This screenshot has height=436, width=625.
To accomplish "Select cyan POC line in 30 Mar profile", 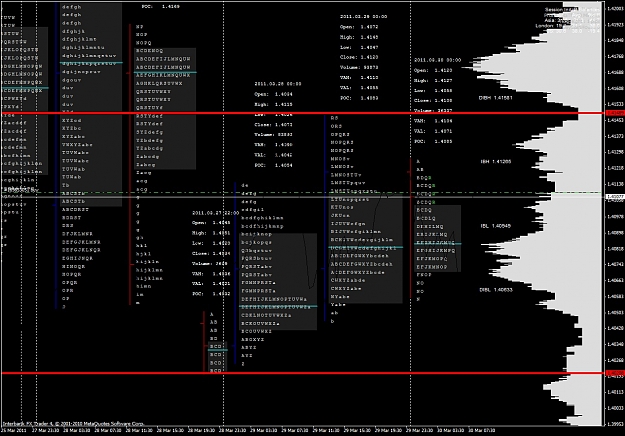I will (438, 244).
